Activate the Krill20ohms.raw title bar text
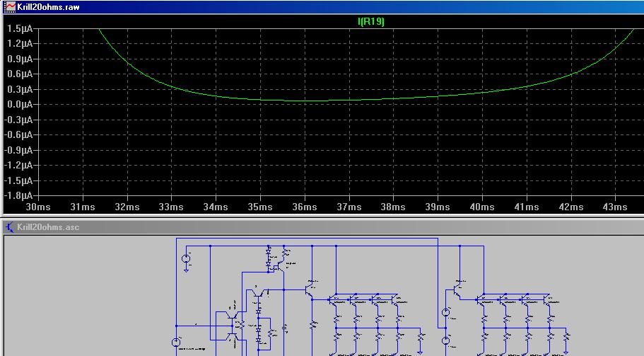 tap(48, 7)
